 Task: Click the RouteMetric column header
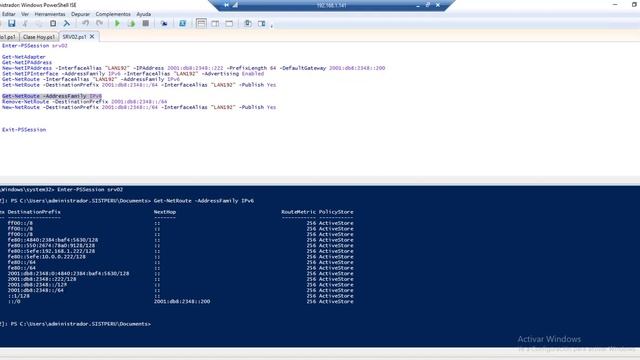298,212
